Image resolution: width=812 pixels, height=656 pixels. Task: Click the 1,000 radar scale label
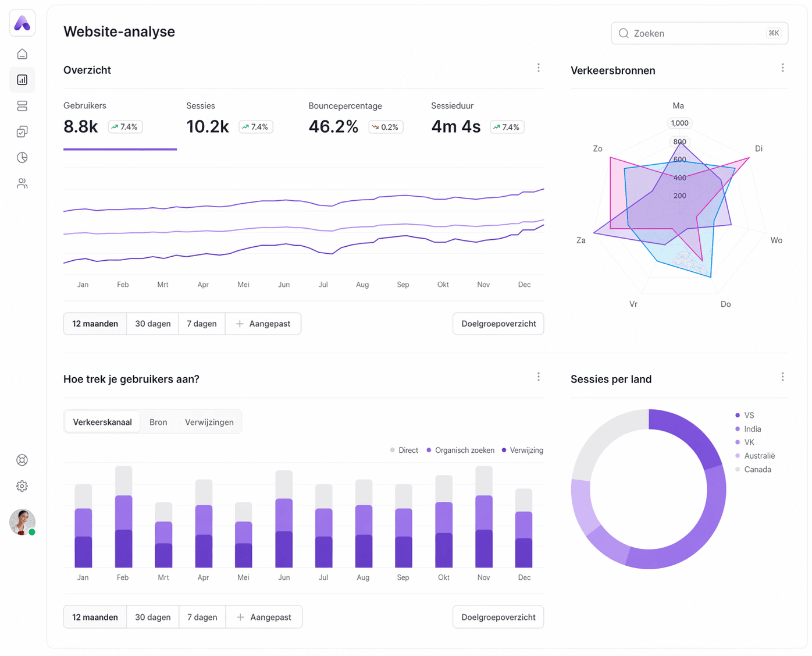pos(679,123)
